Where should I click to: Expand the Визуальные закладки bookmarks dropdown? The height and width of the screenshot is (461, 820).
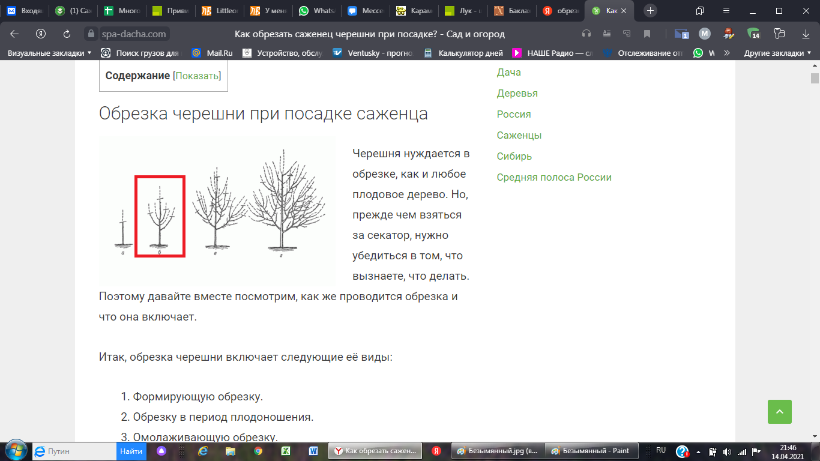(49, 52)
